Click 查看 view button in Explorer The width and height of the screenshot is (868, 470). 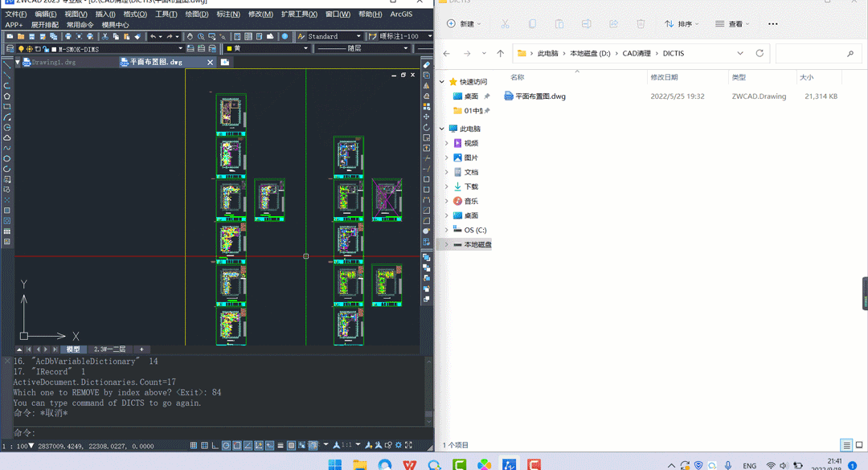coord(732,24)
